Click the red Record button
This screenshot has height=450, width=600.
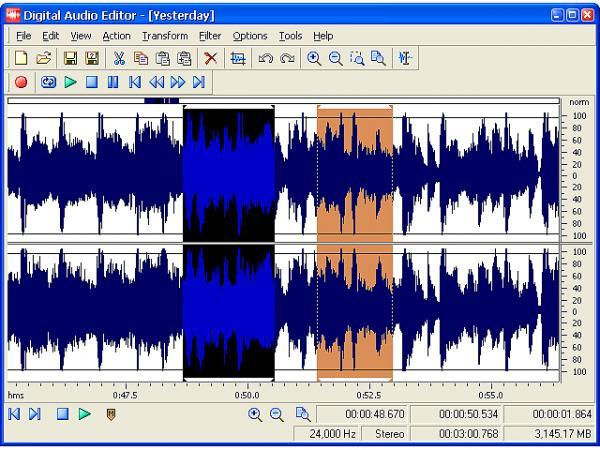(21, 82)
